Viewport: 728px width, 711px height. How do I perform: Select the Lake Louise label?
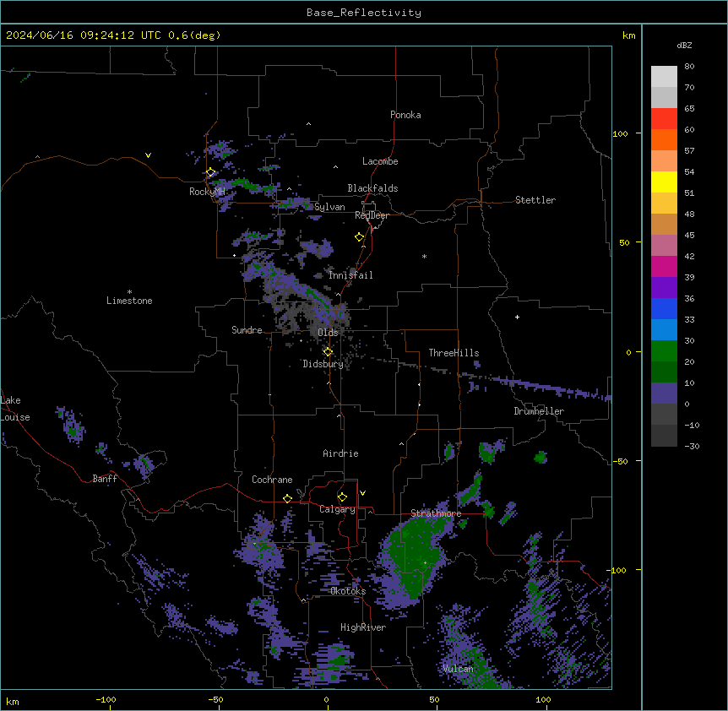click(15, 409)
